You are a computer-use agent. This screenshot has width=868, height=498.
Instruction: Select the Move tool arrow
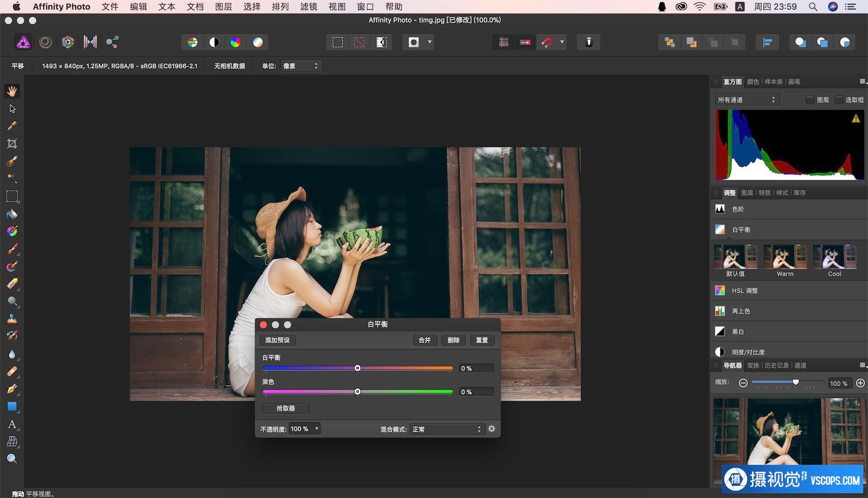(12, 109)
